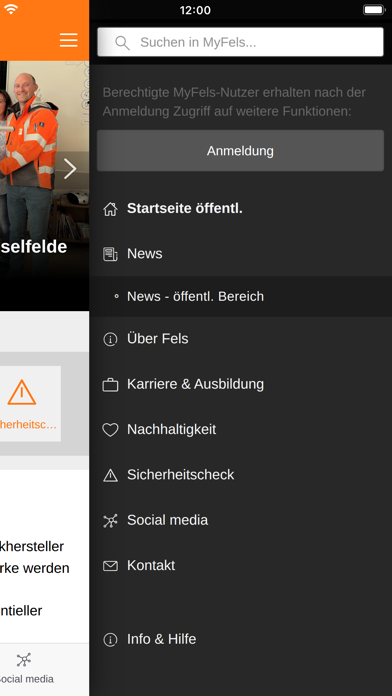Open Info & Hilfe

(x=162, y=639)
